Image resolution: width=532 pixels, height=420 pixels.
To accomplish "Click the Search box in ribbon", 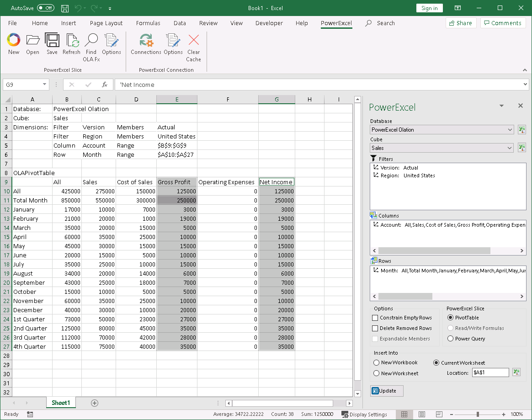I will tap(380, 23).
